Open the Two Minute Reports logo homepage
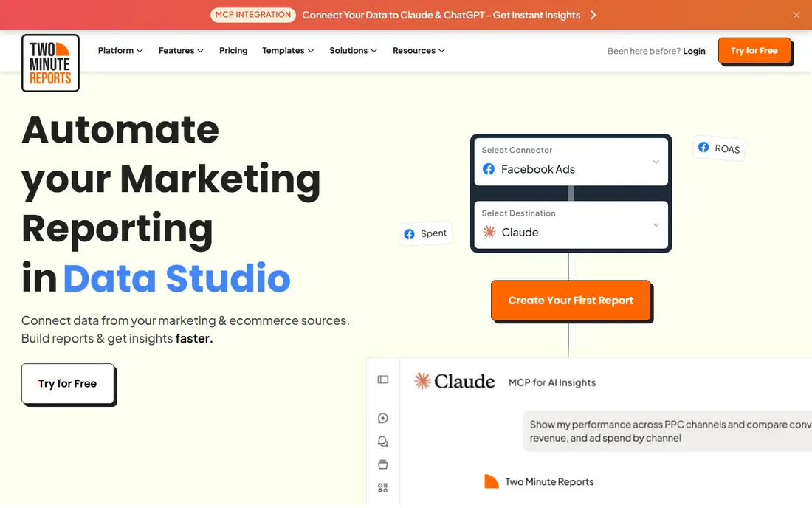 pos(50,63)
